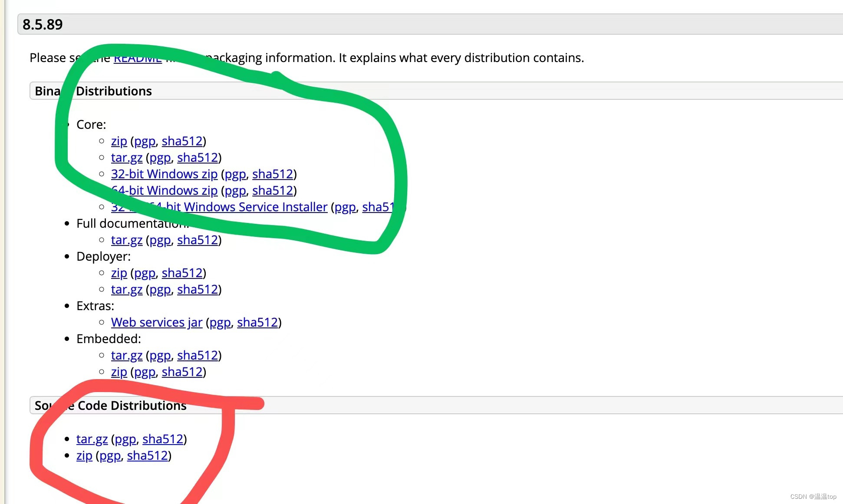View sha512 for 32-bit Windows zip
Image resolution: width=843 pixels, height=504 pixels.
click(x=273, y=174)
